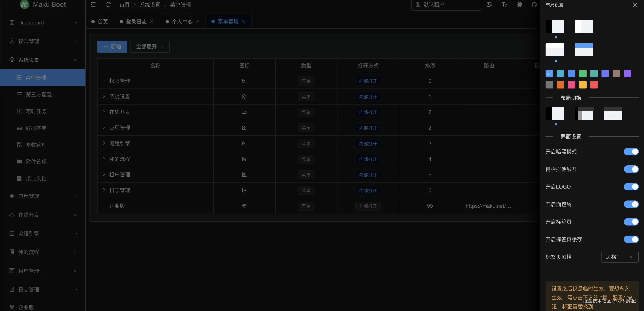
Task: Click the 新增 button
Action: click(x=112, y=46)
